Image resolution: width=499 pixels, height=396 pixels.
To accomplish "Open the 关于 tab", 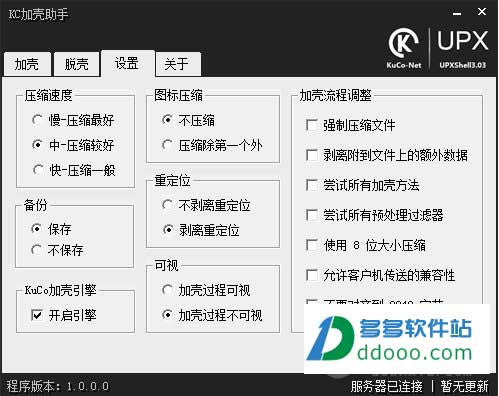I will (178, 64).
